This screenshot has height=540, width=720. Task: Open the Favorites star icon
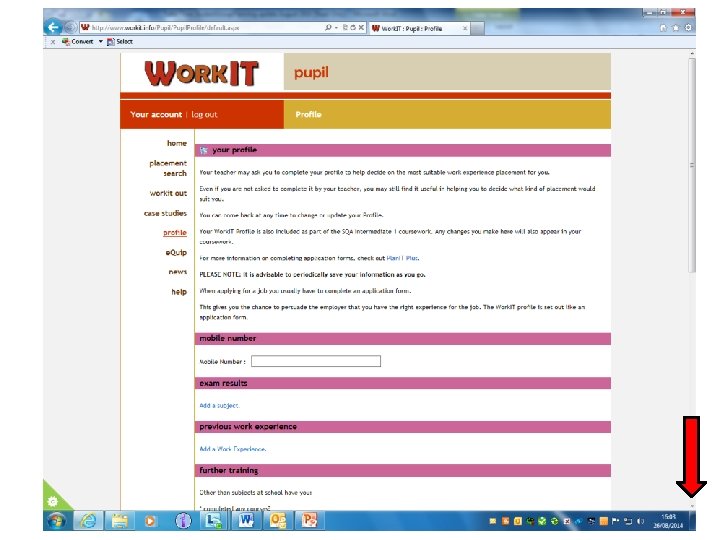(x=675, y=28)
